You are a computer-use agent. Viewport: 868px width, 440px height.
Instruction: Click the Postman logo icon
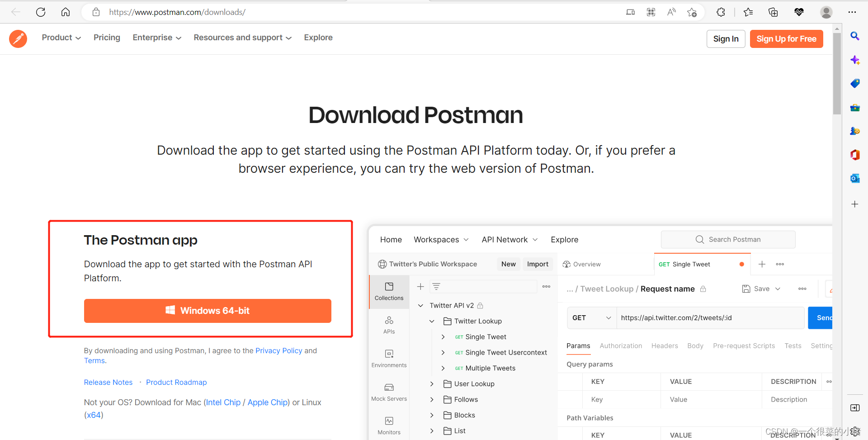click(18, 39)
